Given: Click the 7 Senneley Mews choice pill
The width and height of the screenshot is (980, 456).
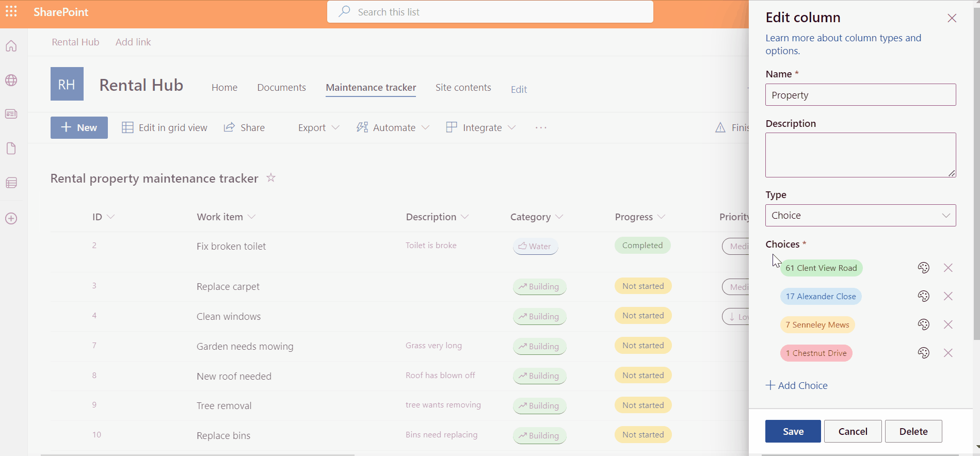Looking at the screenshot, I should 817,324.
